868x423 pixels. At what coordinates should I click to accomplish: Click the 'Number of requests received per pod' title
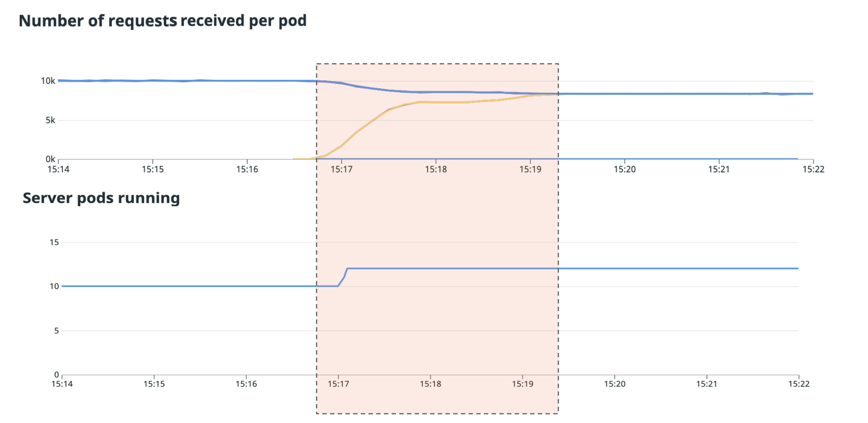pyautogui.click(x=162, y=21)
